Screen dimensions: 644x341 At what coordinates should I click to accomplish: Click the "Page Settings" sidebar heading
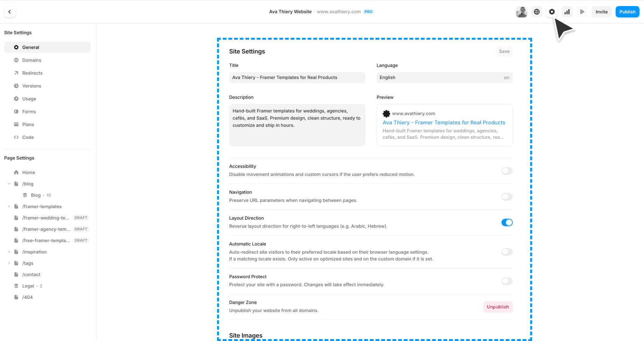point(19,158)
